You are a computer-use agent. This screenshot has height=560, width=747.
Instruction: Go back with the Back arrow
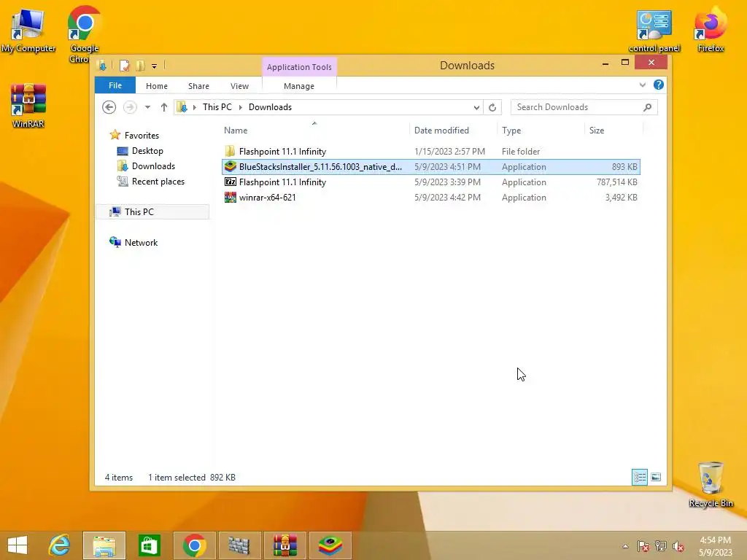tap(109, 107)
